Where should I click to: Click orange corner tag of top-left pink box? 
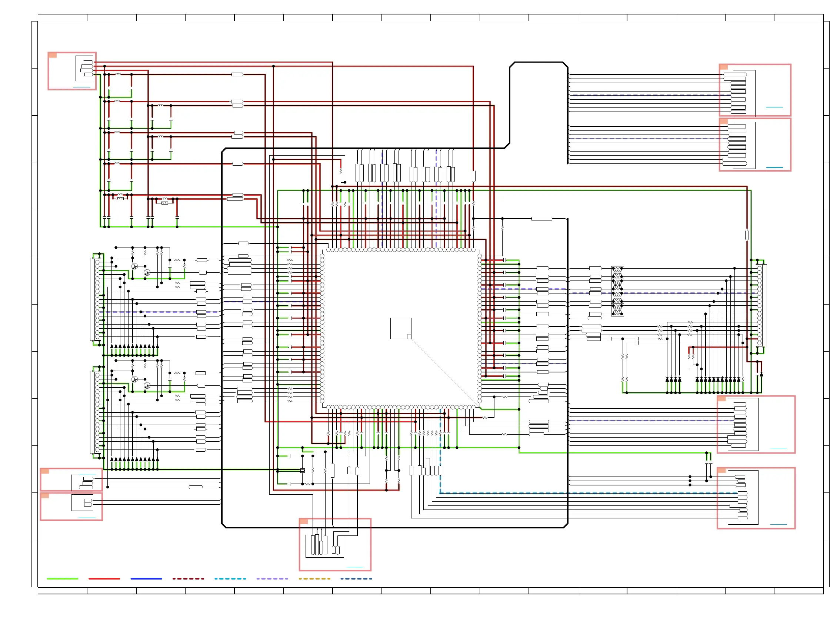pyautogui.click(x=53, y=55)
